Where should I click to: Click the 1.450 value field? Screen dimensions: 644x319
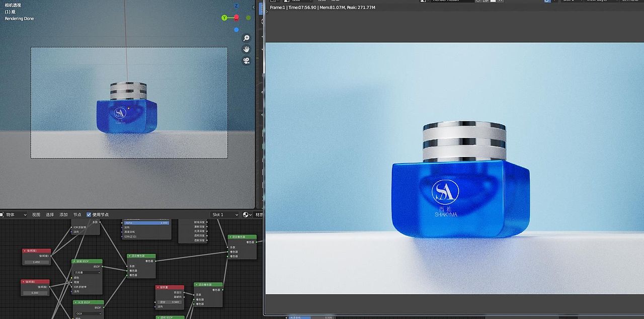[36, 262]
